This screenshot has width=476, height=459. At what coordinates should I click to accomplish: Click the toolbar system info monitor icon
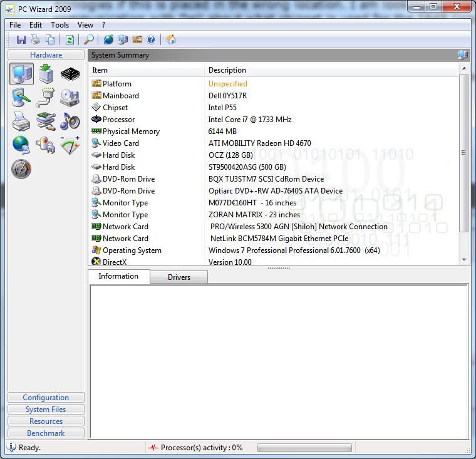[x=123, y=39]
